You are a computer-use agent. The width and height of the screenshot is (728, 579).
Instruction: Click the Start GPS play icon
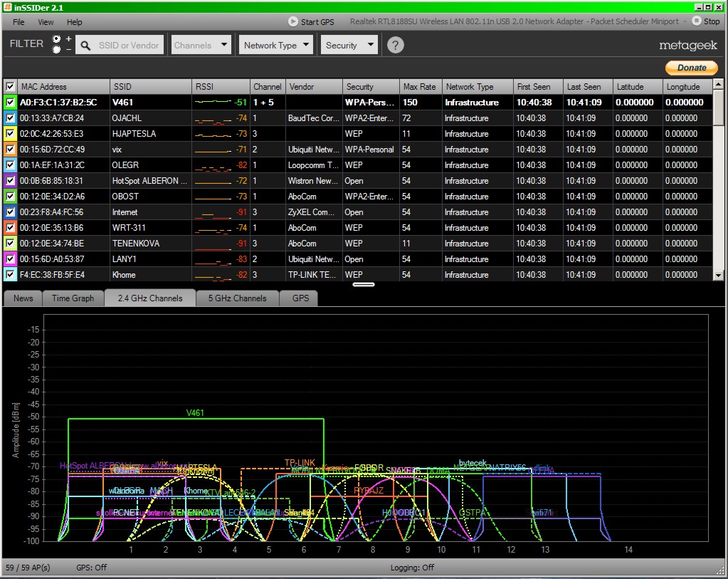(x=292, y=21)
